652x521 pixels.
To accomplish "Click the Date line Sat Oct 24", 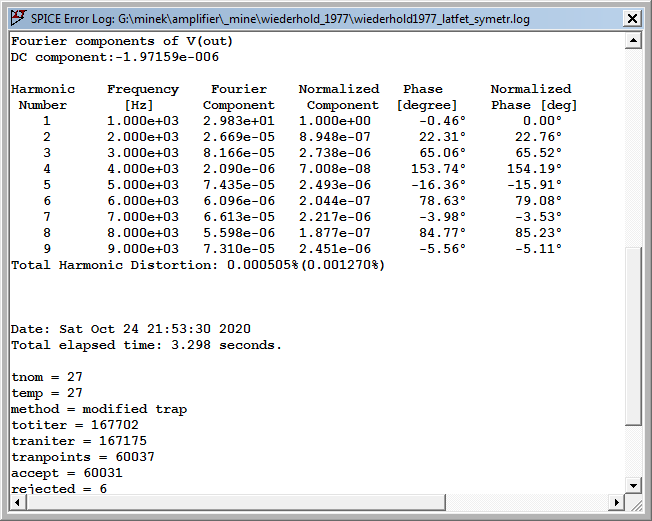I will [131, 329].
